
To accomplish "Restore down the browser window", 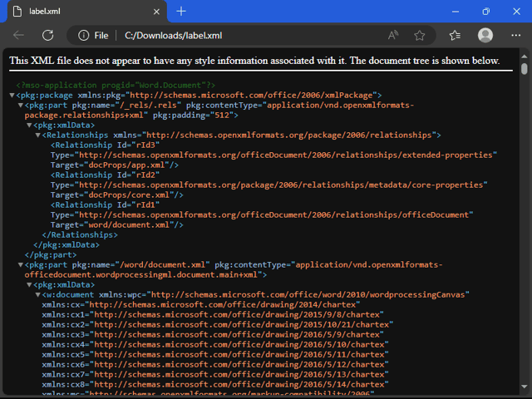I will point(485,12).
